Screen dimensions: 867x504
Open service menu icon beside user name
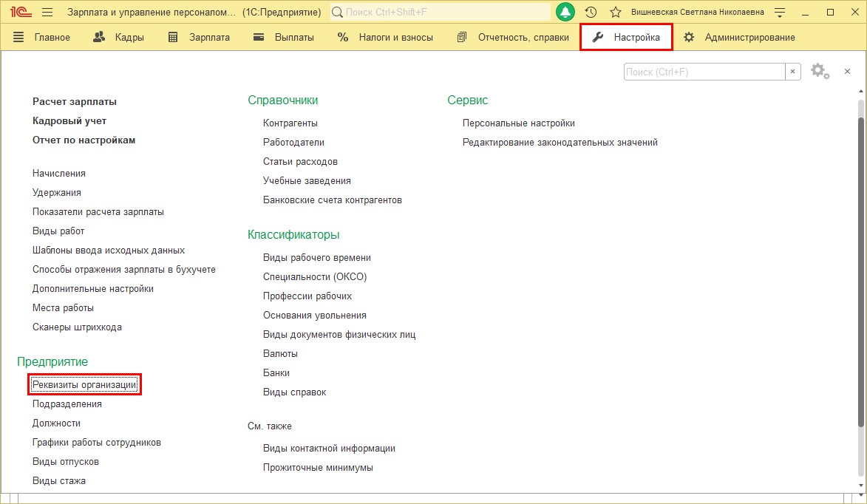(780, 12)
